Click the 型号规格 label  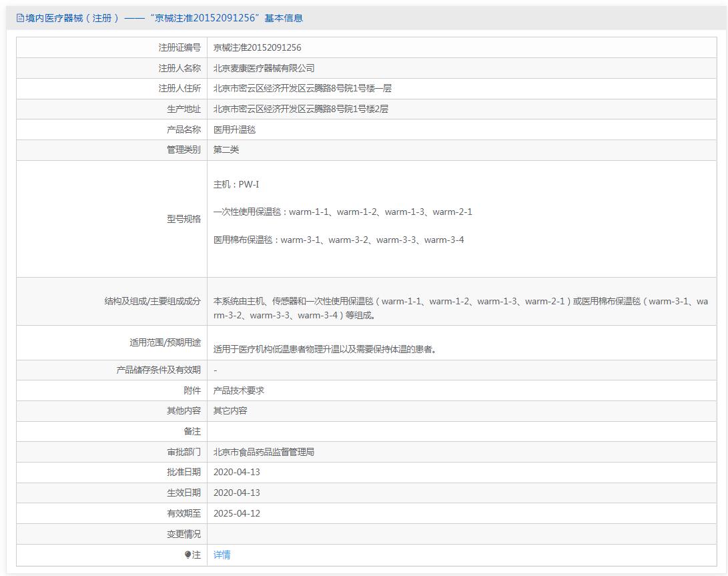184,219
